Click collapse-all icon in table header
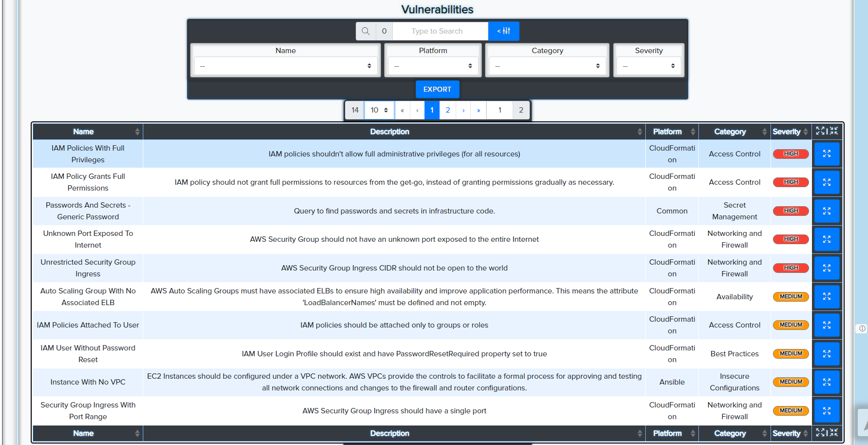868x445 pixels. [x=834, y=131]
